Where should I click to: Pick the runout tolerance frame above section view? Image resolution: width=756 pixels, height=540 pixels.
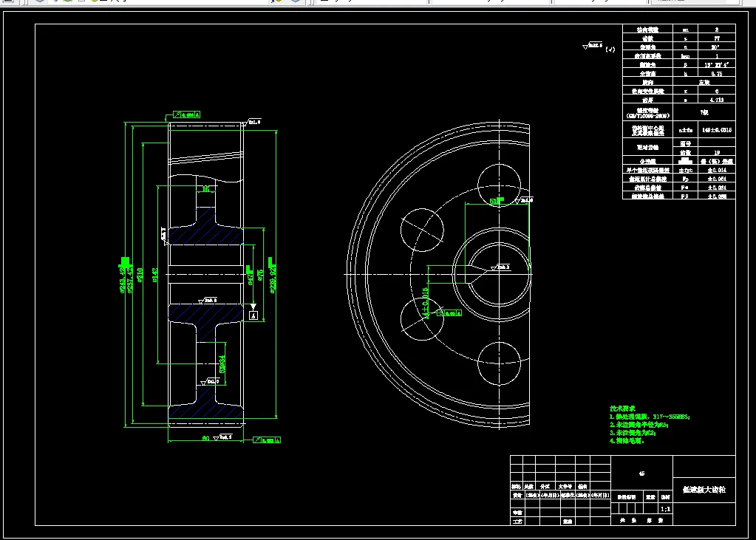[x=186, y=115]
